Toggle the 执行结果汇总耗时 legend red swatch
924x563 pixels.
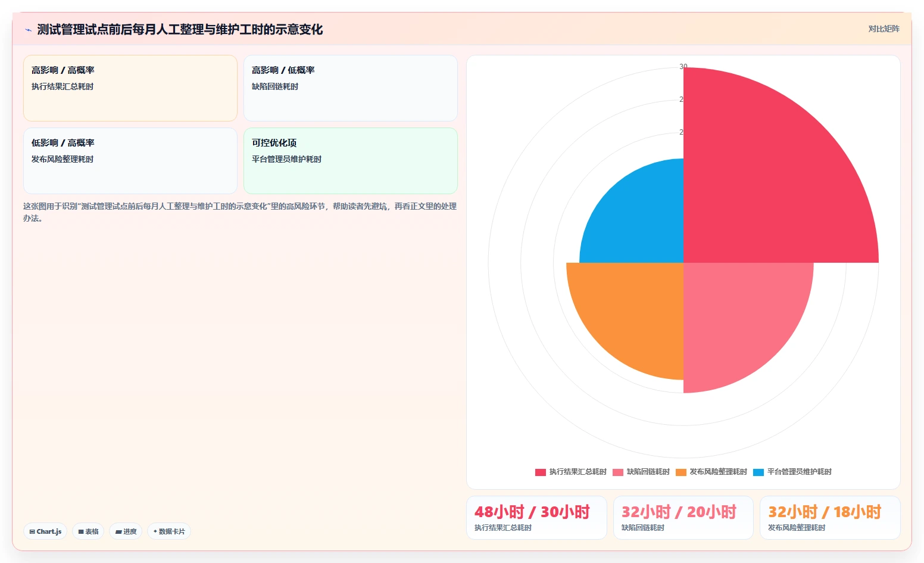(x=541, y=472)
